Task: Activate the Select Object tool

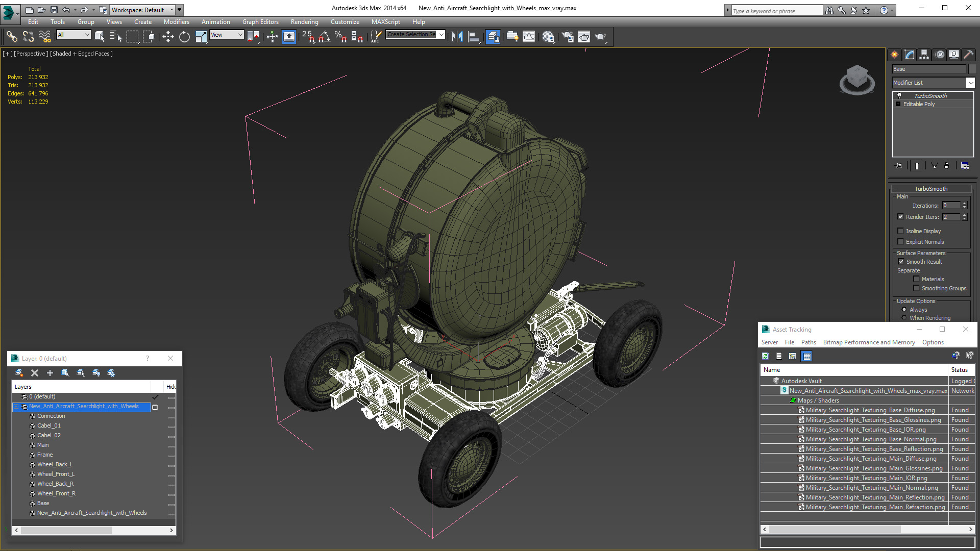Action: tap(100, 36)
